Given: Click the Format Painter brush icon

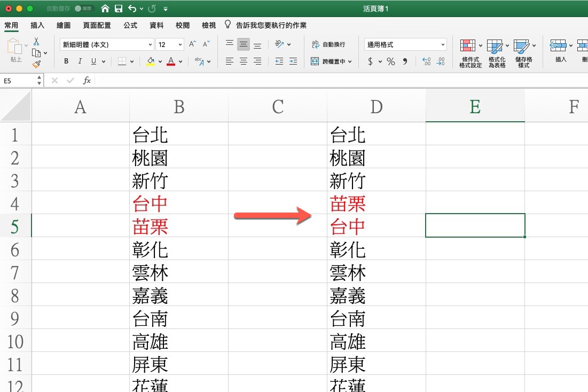Looking at the screenshot, I should [x=36, y=64].
